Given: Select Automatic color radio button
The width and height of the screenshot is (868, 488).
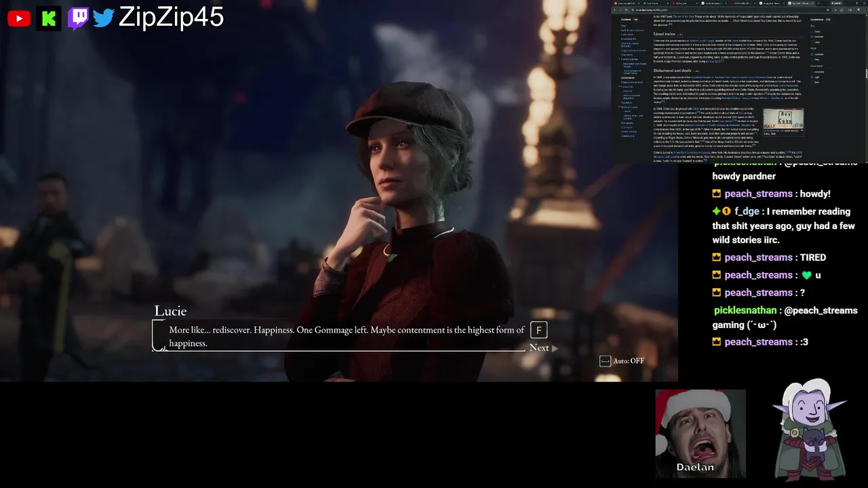Looking at the screenshot, I should pyautogui.click(x=812, y=72).
